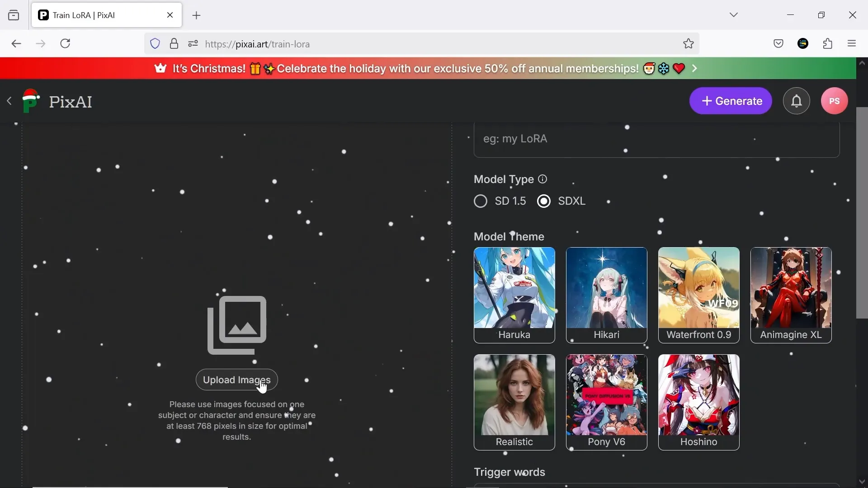Viewport: 868px width, 488px height.
Task: Choose the Waterfront 0.9 model theme
Action: click(699, 295)
